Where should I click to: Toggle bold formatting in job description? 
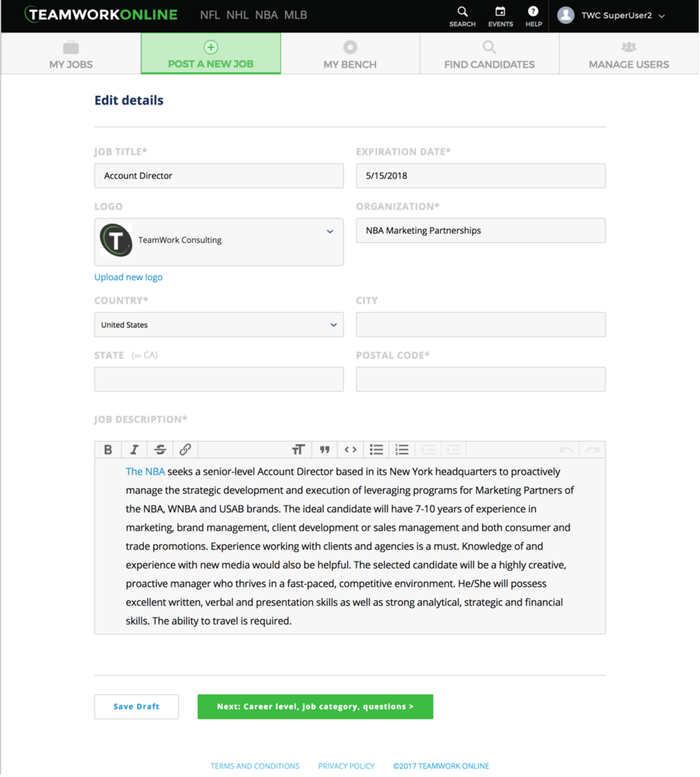point(108,450)
